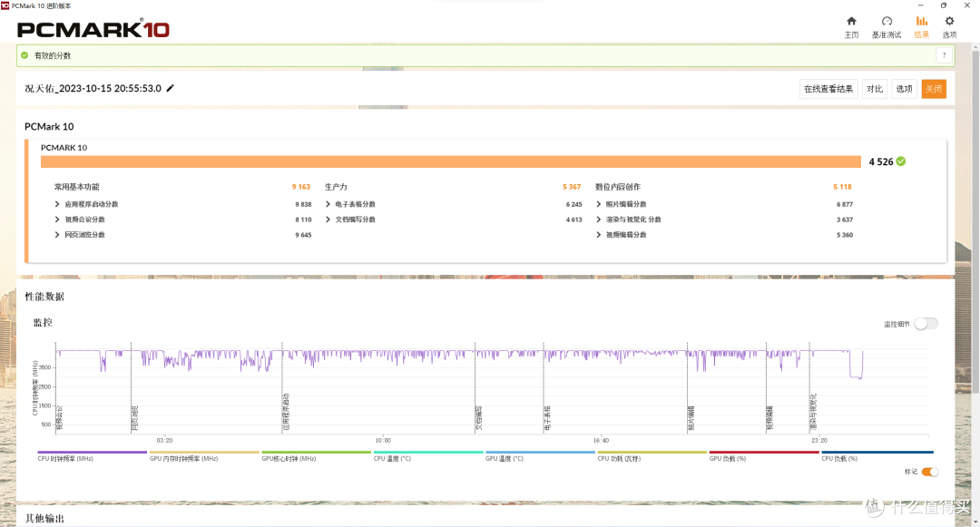Click the overall score value 4 526
This screenshot has width=980, height=527.
point(880,161)
